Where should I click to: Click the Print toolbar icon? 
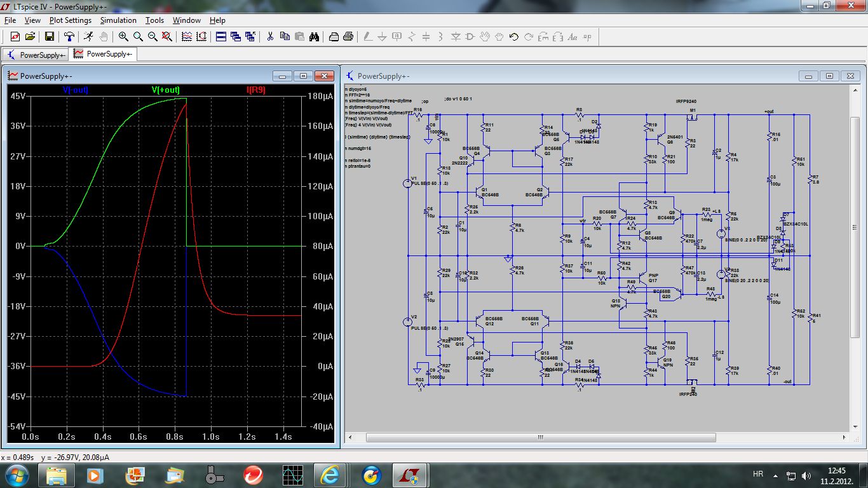pyautogui.click(x=348, y=37)
